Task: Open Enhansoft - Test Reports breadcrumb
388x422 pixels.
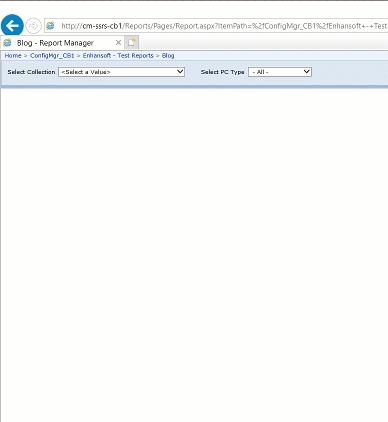Action: pos(118,56)
